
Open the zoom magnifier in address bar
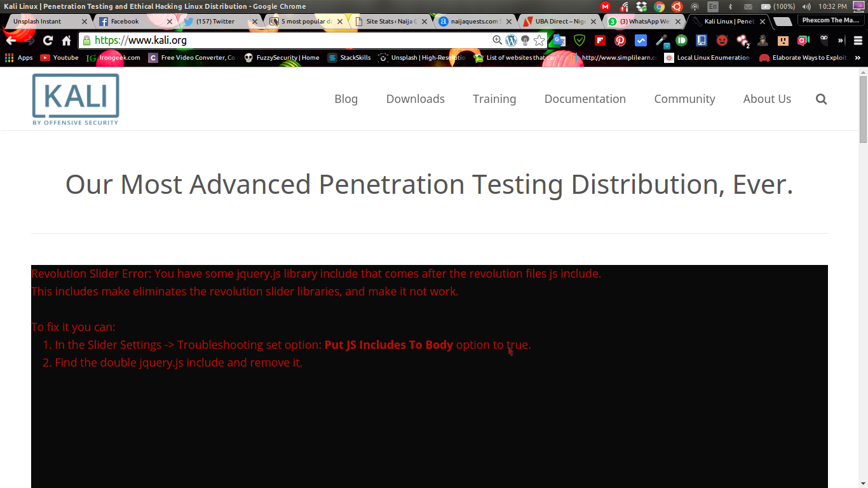tap(497, 41)
